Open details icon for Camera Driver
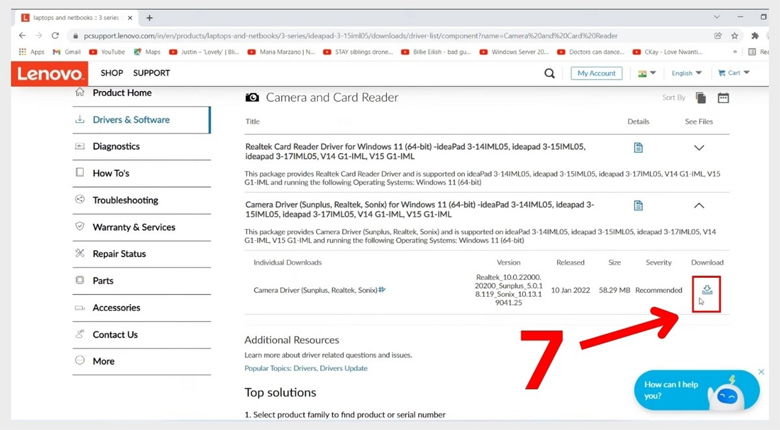Image resolution: width=780 pixels, height=430 pixels. point(638,205)
